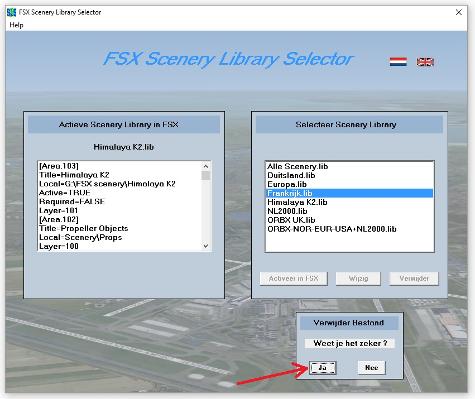Image resolution: width=475 pixels, height=399 pixels.
Task: Click the Activeer in FSX button
Action: (293, 278)
